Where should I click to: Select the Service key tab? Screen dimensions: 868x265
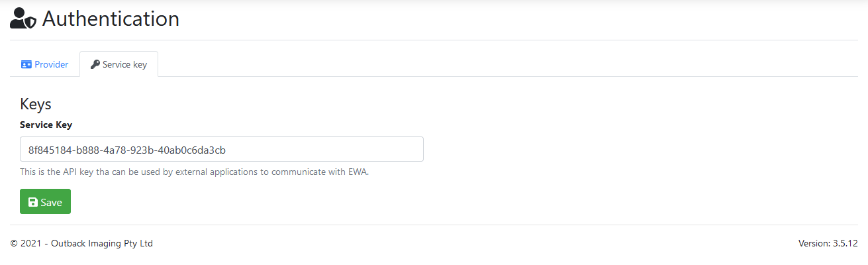(119, 64)
